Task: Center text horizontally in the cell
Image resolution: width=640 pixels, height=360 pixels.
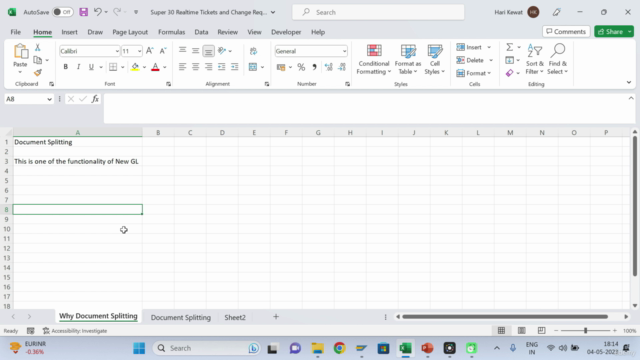Action: pos(196,67)
